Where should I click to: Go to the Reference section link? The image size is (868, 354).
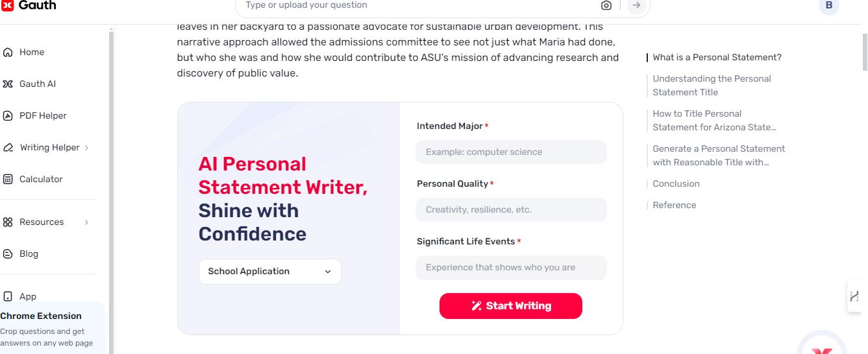(674, 206)
